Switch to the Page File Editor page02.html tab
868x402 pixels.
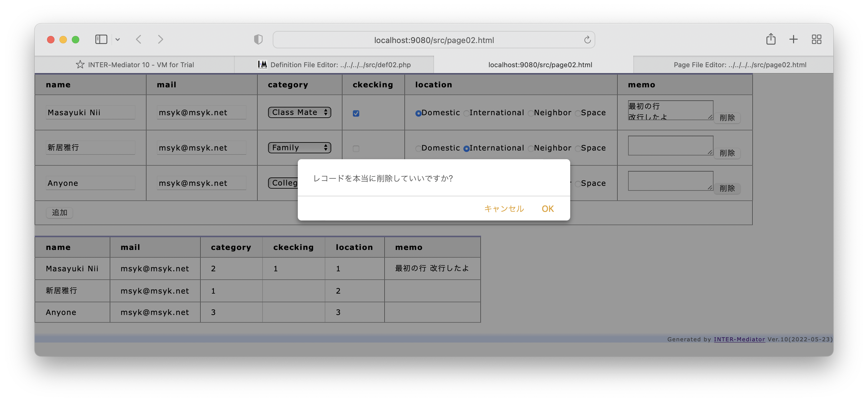click(733, 65)
